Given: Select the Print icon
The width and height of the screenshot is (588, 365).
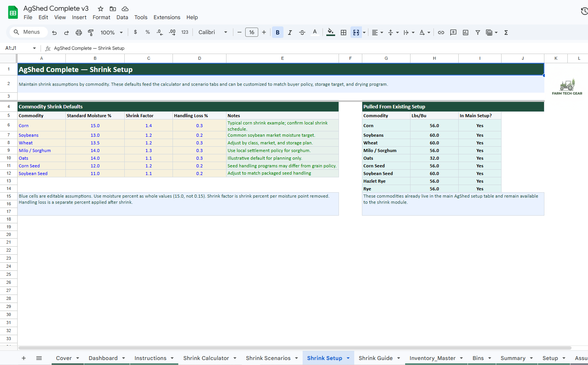Looking at the screenshot, I should pyautogui.click(x=79, y=32).
